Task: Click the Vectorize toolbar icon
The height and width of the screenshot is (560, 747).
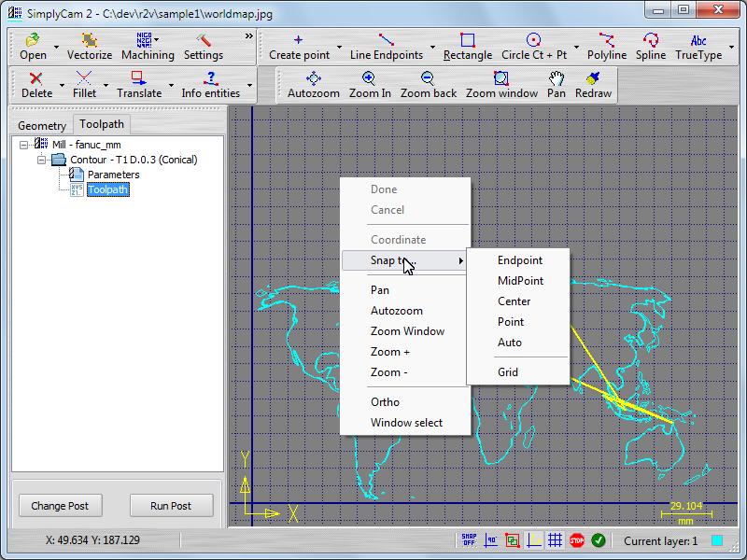Action: 90,46
